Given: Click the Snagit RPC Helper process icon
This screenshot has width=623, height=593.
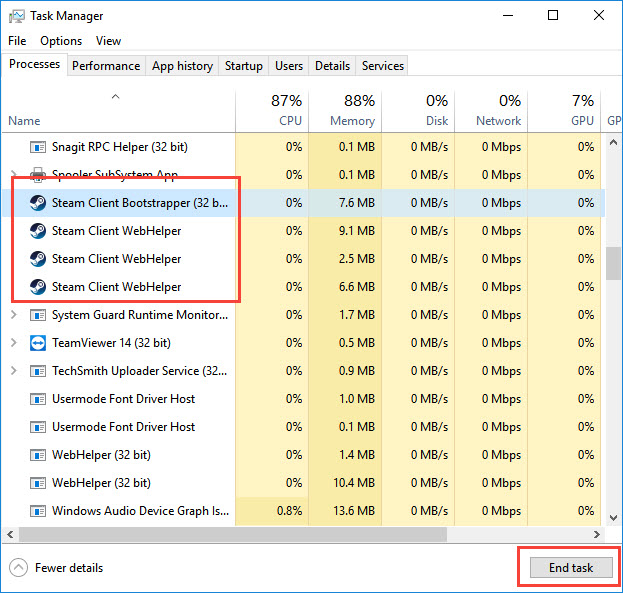Looking at the screenshot, I should tap(38, 147).
